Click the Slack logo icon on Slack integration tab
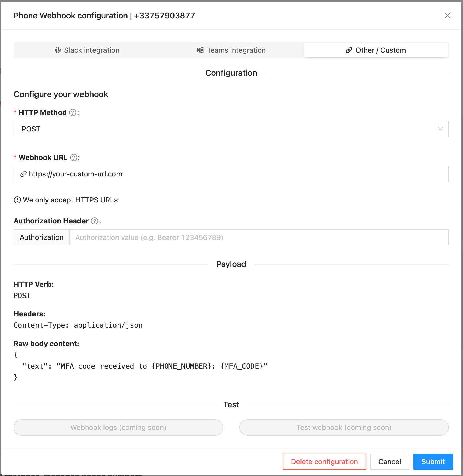This screenshot has height=476, width=463. 57,50
